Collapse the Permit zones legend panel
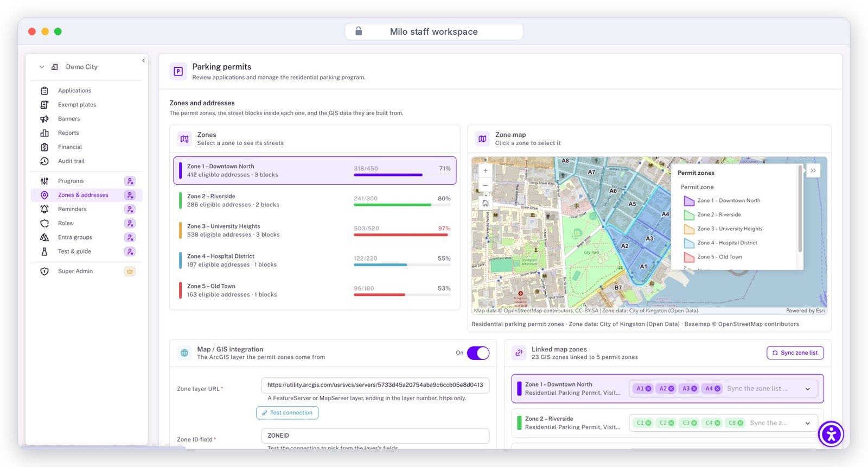The width and height of the screenshot is (868, 467). [x=813, y=171]
